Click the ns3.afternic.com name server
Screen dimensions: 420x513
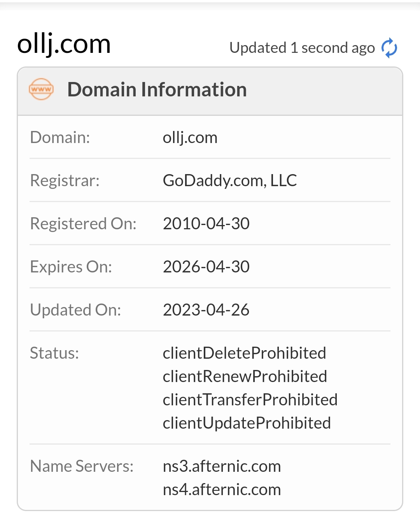click(x=222, y=466)
